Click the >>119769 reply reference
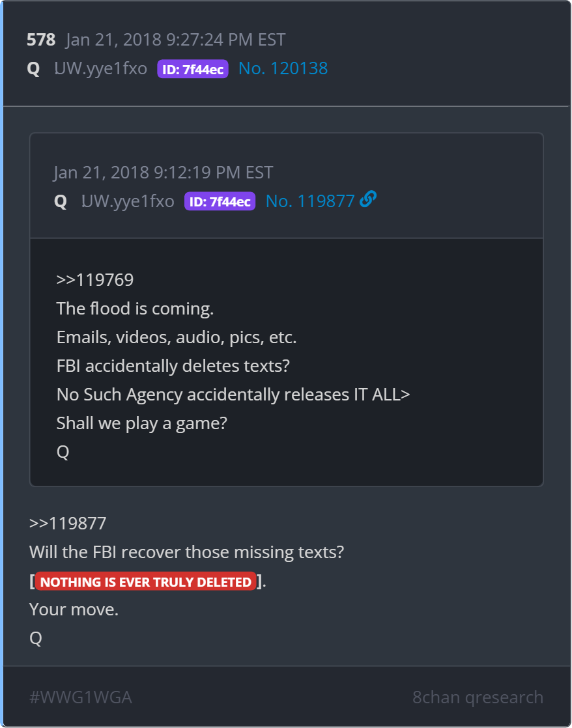 pos(95,279)
